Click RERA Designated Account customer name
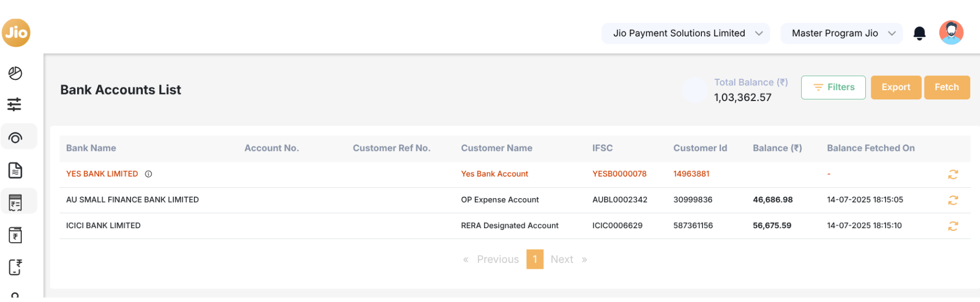Screen dimensions: 980x302 click(510, 225)
